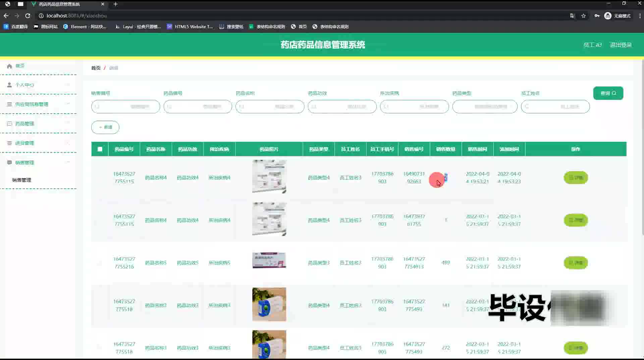Open drug photo in the 1647393761755 row
The width and height of the screenshot is (644, 360).
pyautogui.click(x=269, y=219)
